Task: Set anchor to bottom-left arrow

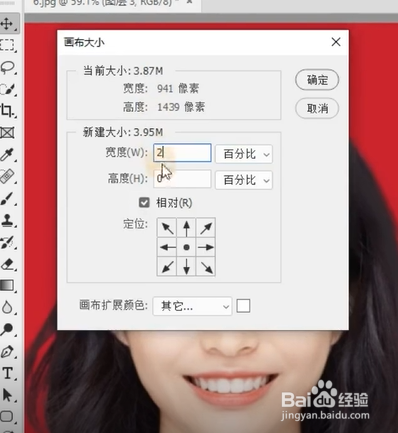Action: pyautogui.click(x=167, y=267)
